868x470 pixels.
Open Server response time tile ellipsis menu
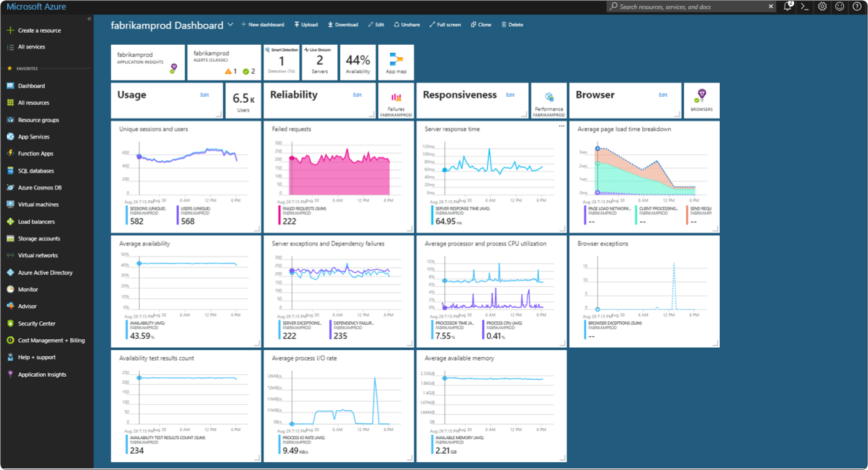[561, 126]
